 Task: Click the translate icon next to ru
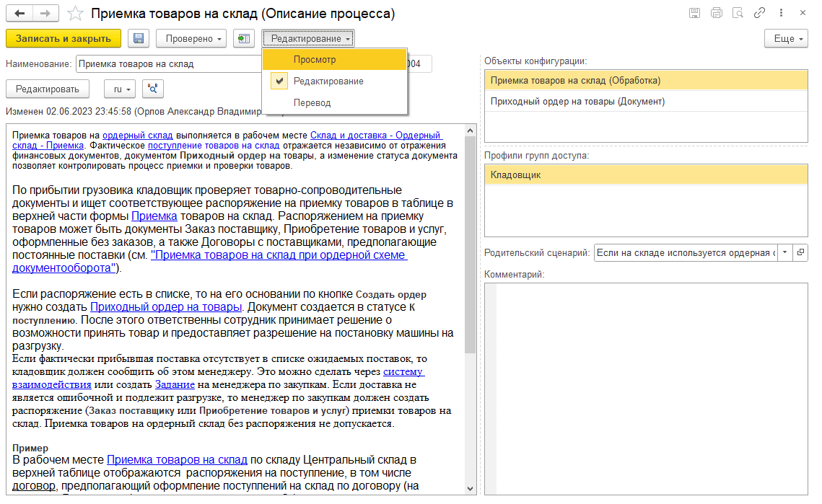pyautogui.click(x=153, y=89)
